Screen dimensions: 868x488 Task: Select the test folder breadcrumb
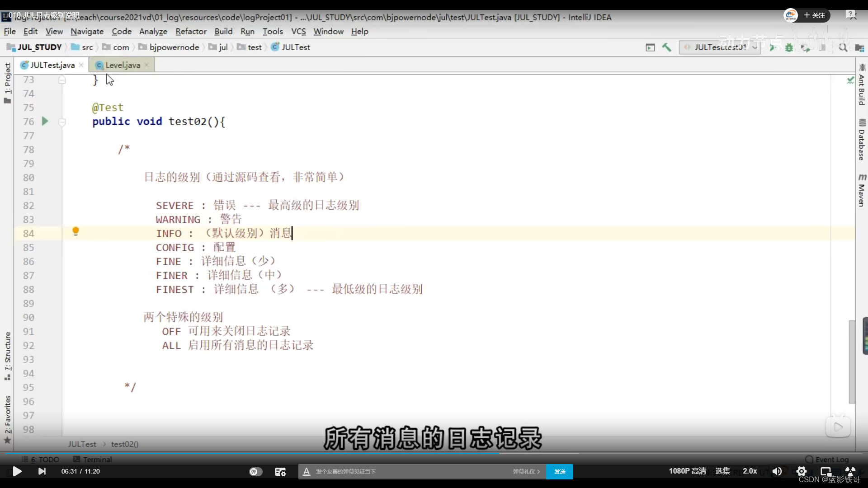click(250, 47)
